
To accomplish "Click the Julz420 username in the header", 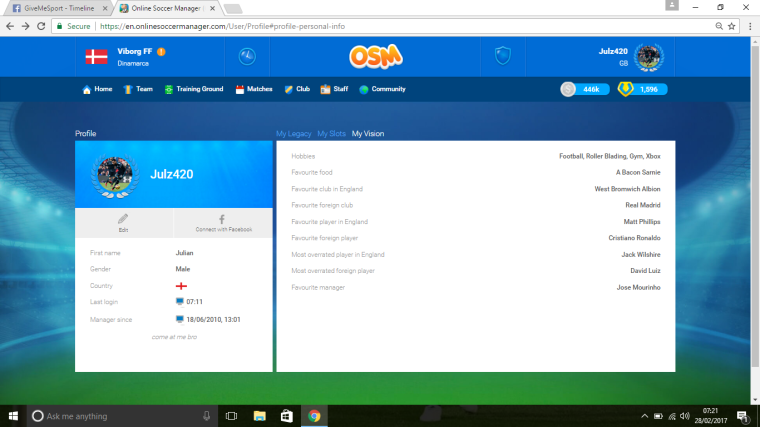I will click(613, 51).
